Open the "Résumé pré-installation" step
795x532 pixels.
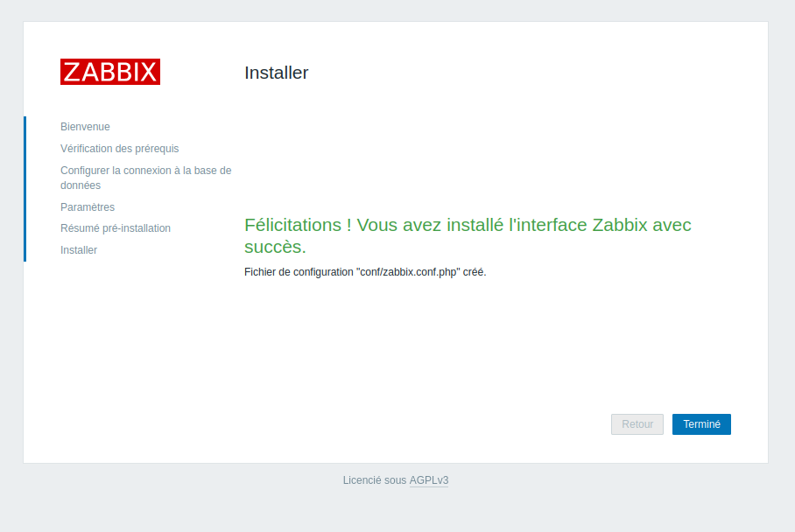[x=116, y=228]
